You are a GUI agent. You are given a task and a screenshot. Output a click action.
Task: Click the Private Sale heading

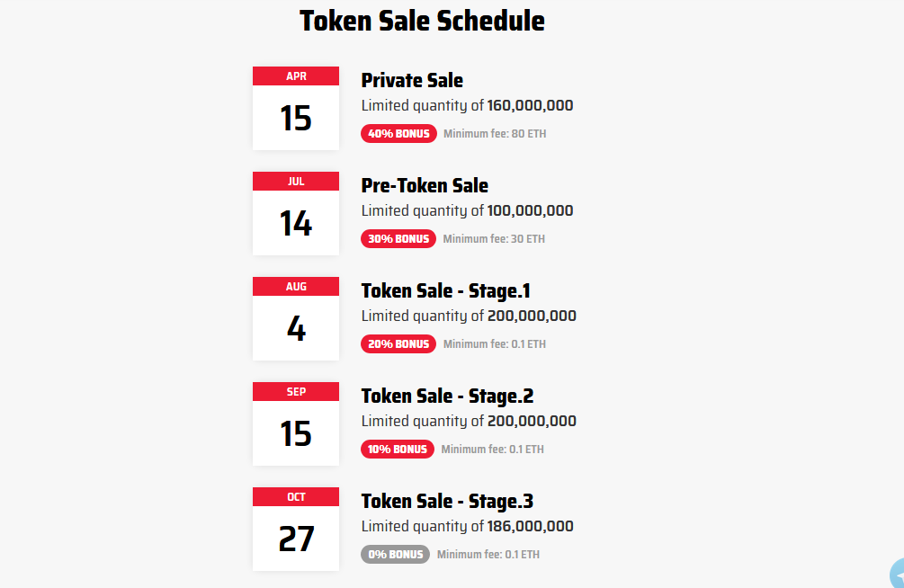(412, 81)
